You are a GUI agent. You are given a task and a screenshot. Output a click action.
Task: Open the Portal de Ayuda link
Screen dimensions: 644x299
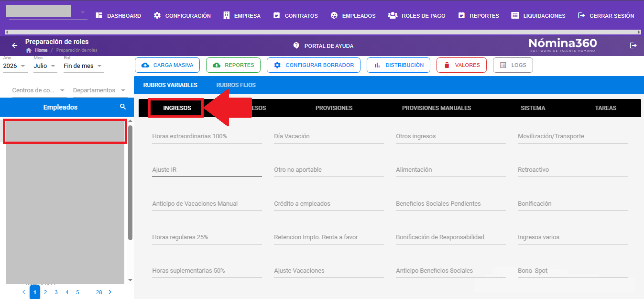pos(323,46)
